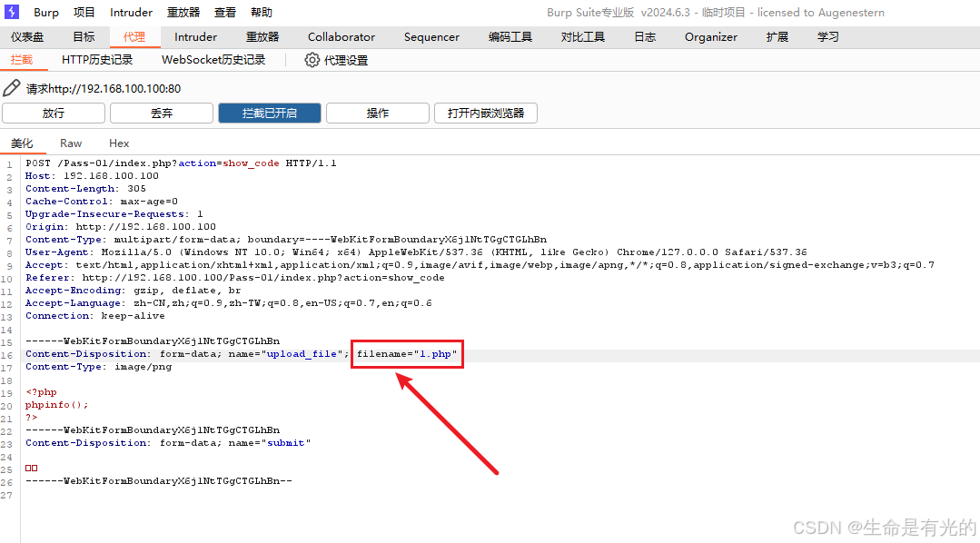Click the name="submit" parameter
The height and width of the screenshot is (543, 980).
270,443
